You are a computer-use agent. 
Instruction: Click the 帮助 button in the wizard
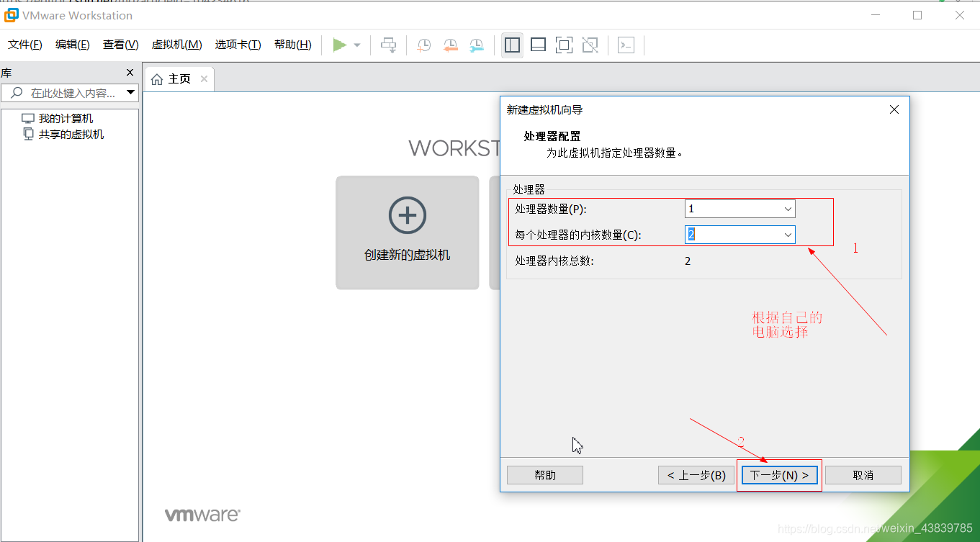(545, 475)
